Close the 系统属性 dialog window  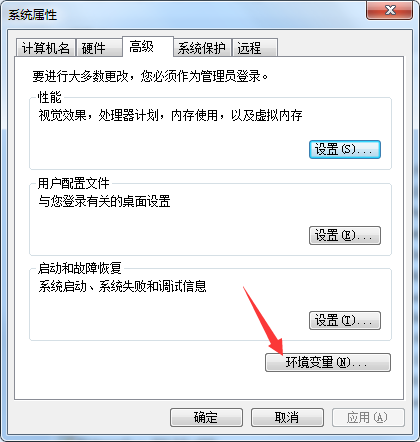coord(389,11)
